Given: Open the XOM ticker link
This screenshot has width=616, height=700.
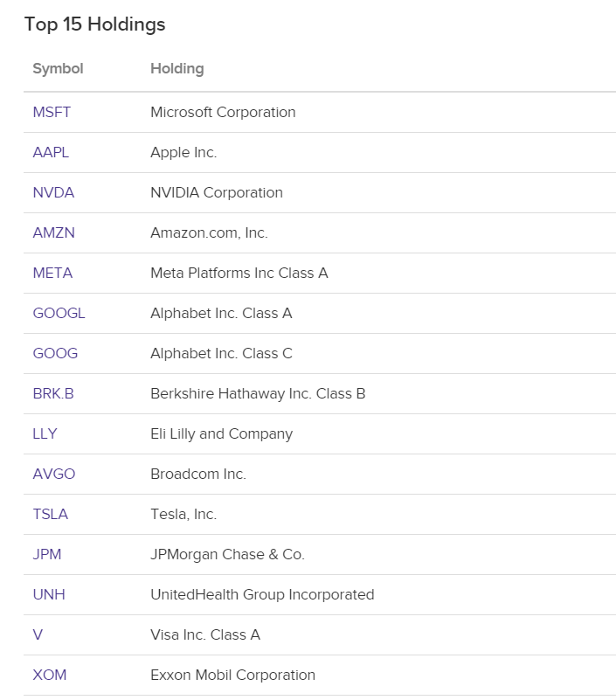Looking at the screenshot, I should pyautogui.click(x=50, y=675).
